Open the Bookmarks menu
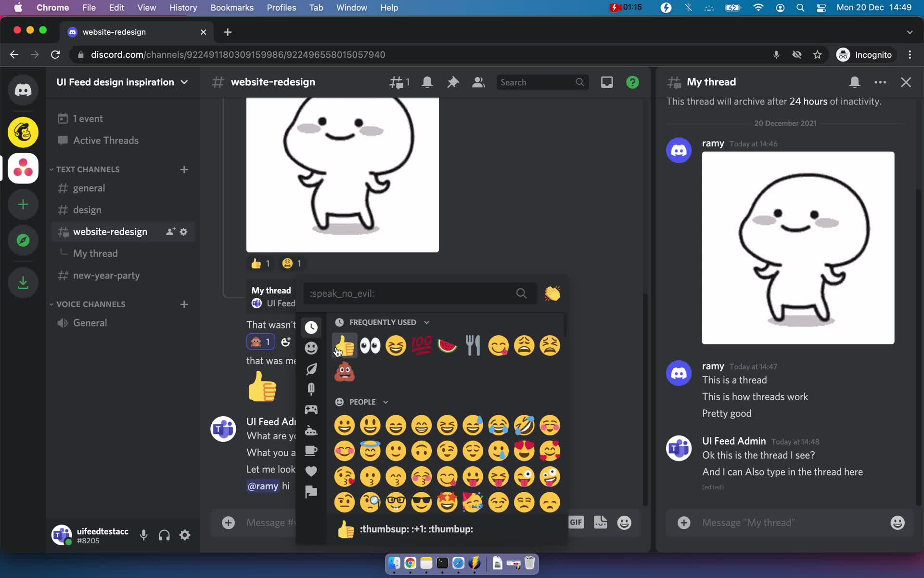The image size is (924, 578). point(232,8)
